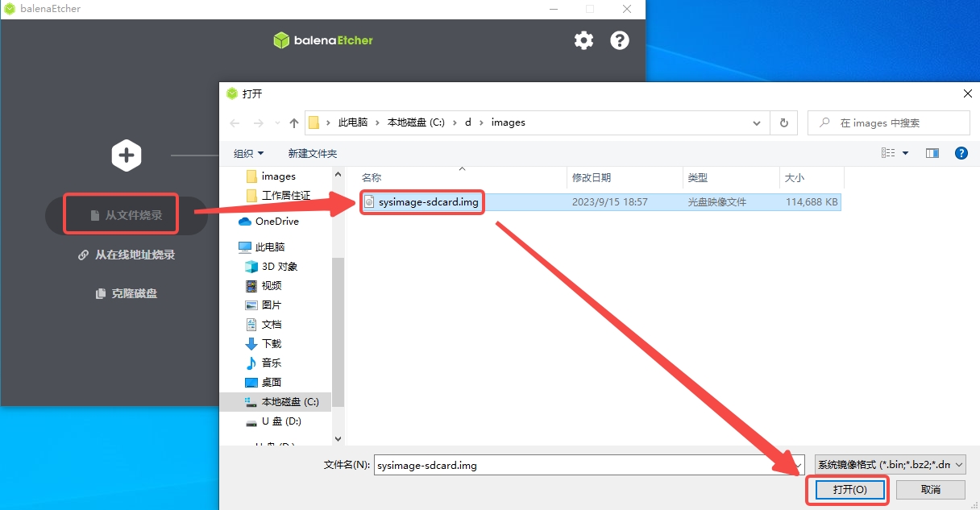Select 克隆磁盘 (clone drive)
This screenshot has height=510, width=980.
pos(127,293)
